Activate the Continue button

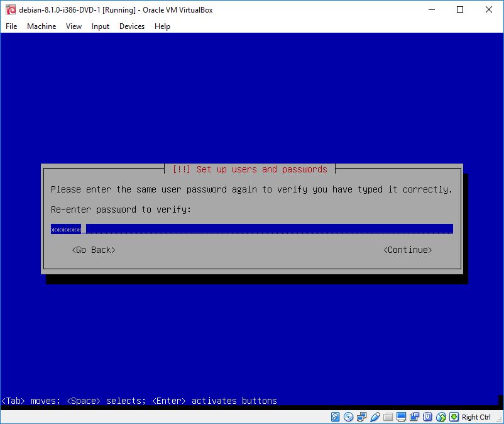click(x=408, y=250)
